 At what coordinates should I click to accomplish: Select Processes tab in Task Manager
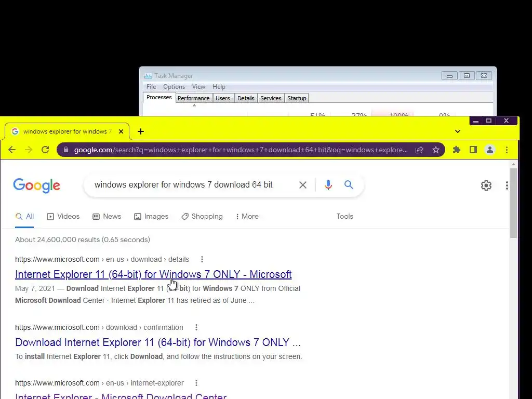coord(159,97)
